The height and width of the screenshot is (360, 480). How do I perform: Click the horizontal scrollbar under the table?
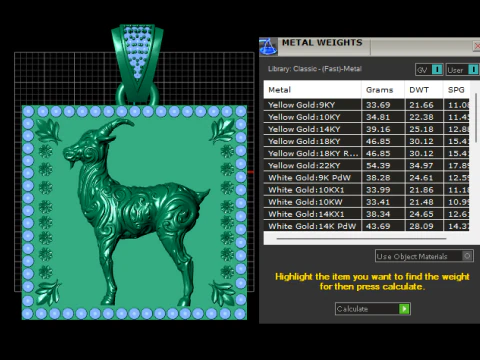361,239
